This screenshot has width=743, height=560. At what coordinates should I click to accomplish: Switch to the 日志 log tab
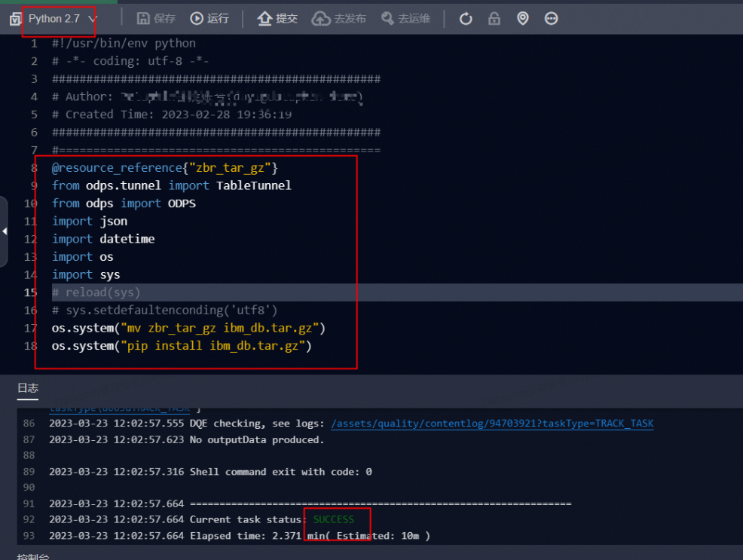click(28, 388)
